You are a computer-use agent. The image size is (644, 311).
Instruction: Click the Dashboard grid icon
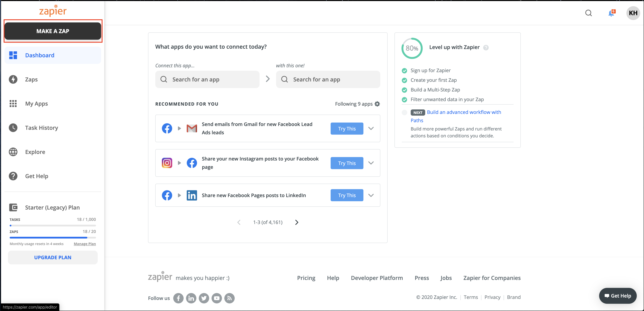coord(13,55)
